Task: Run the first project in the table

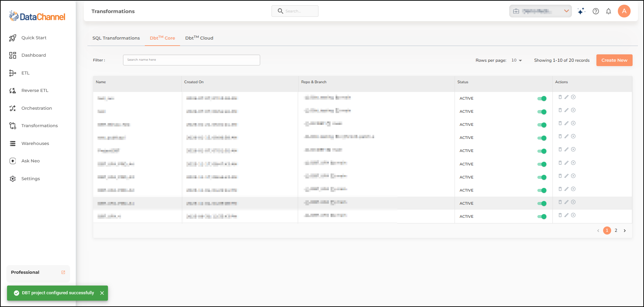Action: 573,97
